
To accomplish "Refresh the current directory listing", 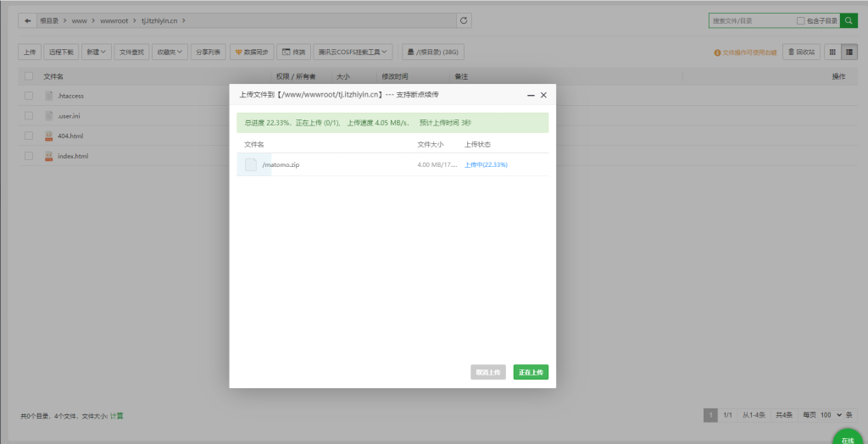I will (463, 19).
